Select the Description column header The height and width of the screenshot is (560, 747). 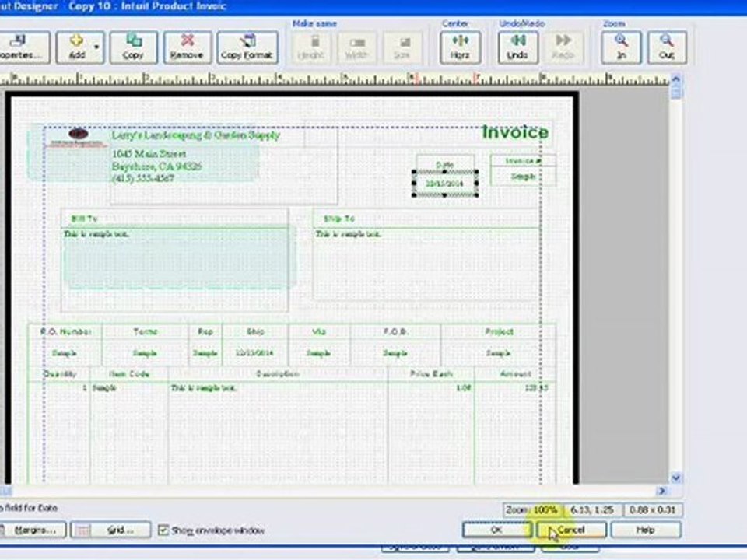[x=278, y=374]
